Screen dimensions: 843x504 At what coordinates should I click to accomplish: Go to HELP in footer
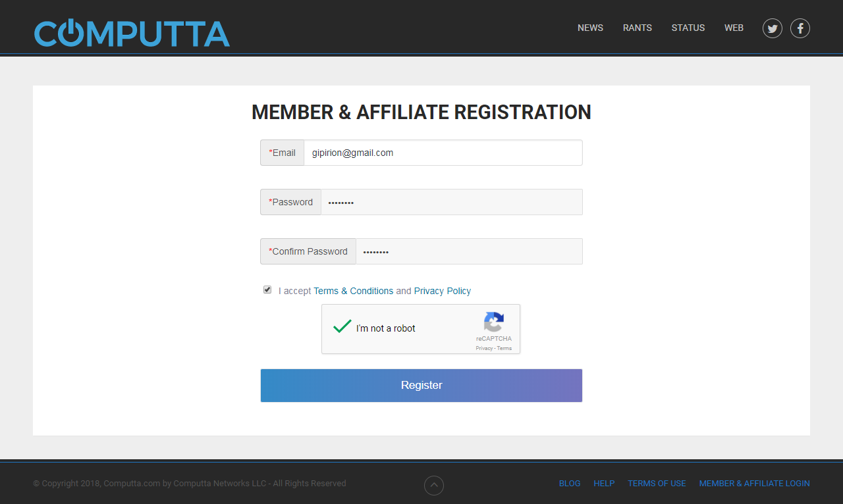(x=604, y=484)
